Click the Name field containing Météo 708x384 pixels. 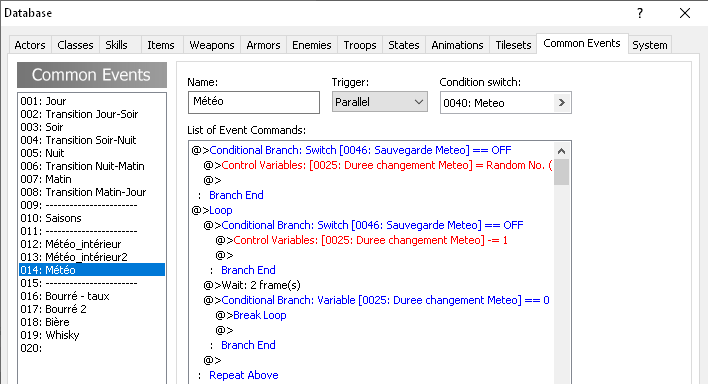click(x=254, y=102)
